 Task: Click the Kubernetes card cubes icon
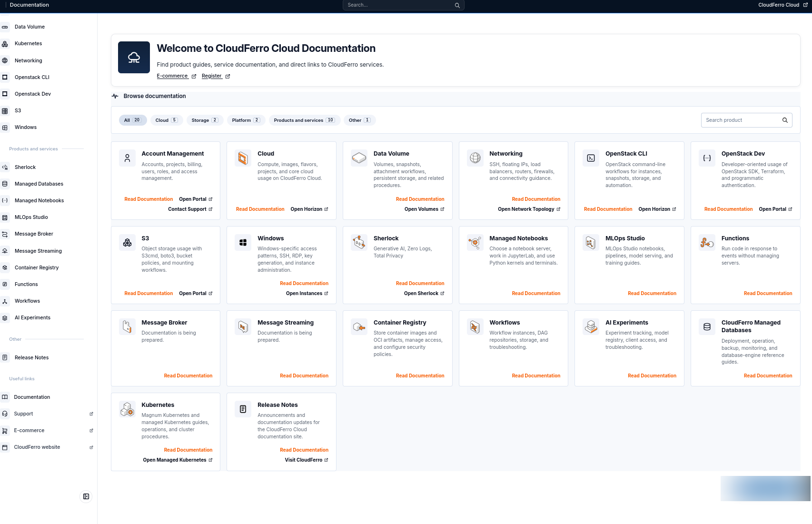point(127,409)
